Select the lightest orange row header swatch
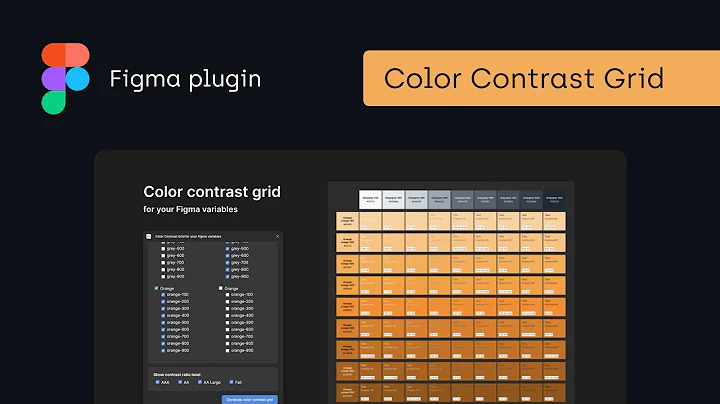The image size is (720, 404). 347,221
